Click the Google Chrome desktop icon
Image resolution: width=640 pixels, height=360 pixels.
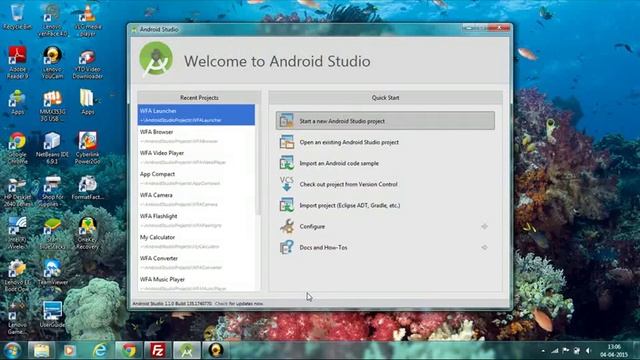(x=17, y=148)
